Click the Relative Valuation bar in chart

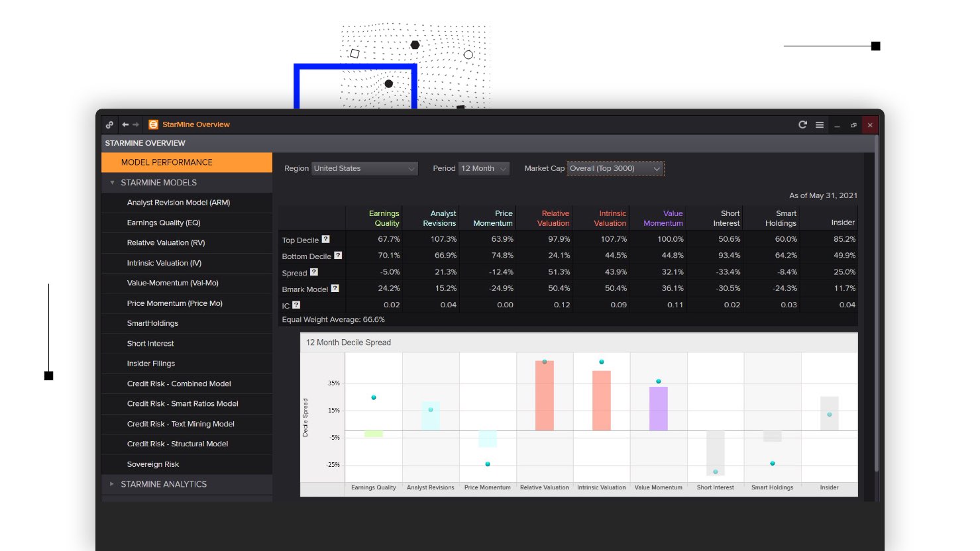(545, 395)
